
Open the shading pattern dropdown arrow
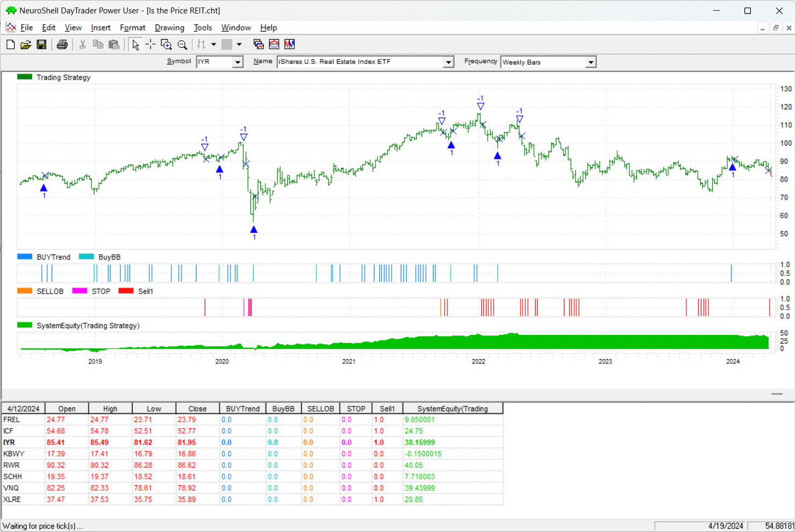click(239, 45)
